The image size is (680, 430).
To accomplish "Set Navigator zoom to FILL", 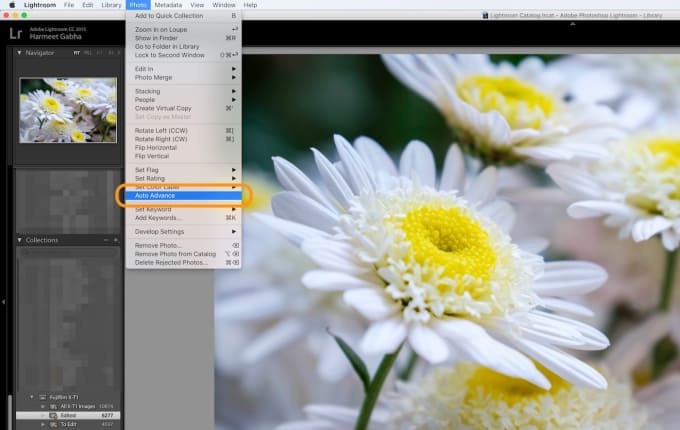I will 88,53.
